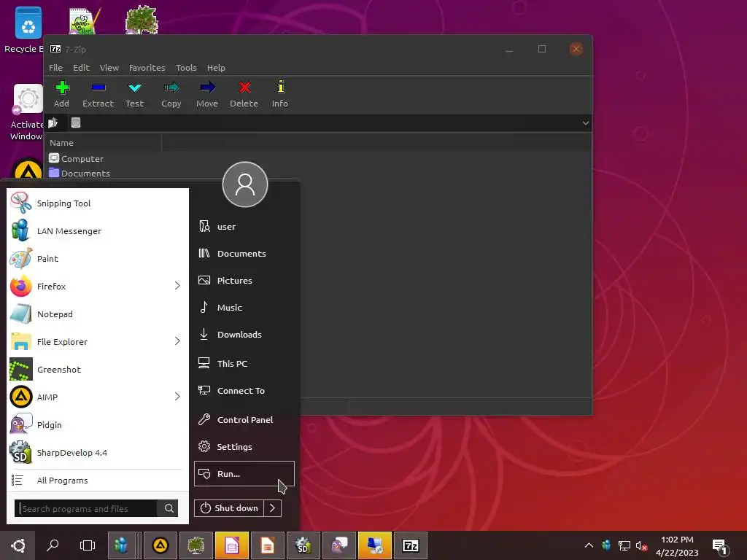Expand shut down options arrow
This screenshot has width=747, height=560.
273,508
